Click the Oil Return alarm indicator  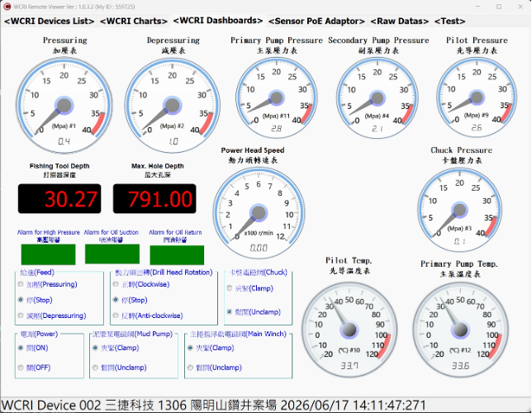[177, 255]
